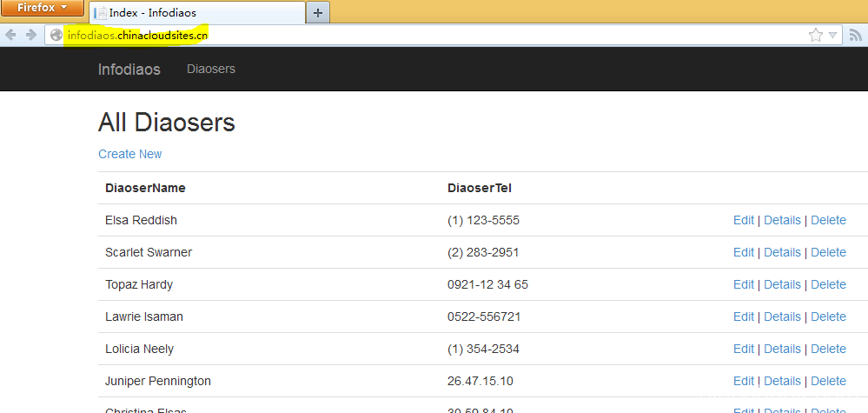Viewport: 868px width, 413px height.
Task: Expand the URL history dropdown arrow
Action: click(x=832, y=35)
